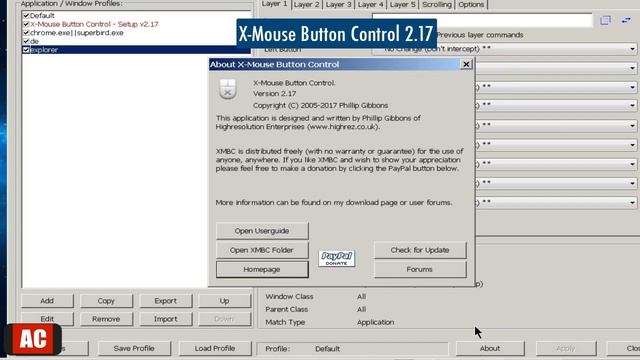The width and height of the screenshot is (640, 360).
Task: Uncheck the X-Mouse Button Control Setup profile
Action: (x=26, y=24)
